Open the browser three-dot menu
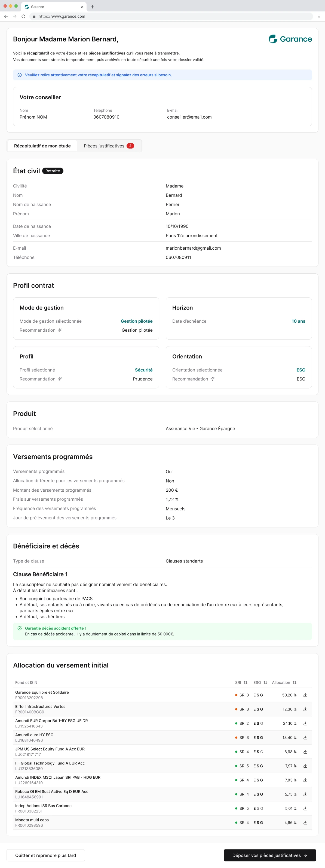The width and height of the screenshot is (325, 868). (319, 16)
